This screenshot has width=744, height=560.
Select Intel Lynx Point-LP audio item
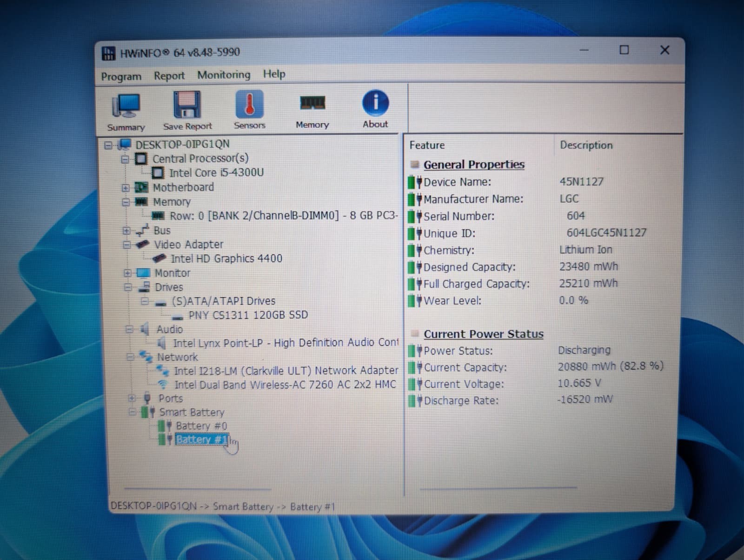point(286,343)
